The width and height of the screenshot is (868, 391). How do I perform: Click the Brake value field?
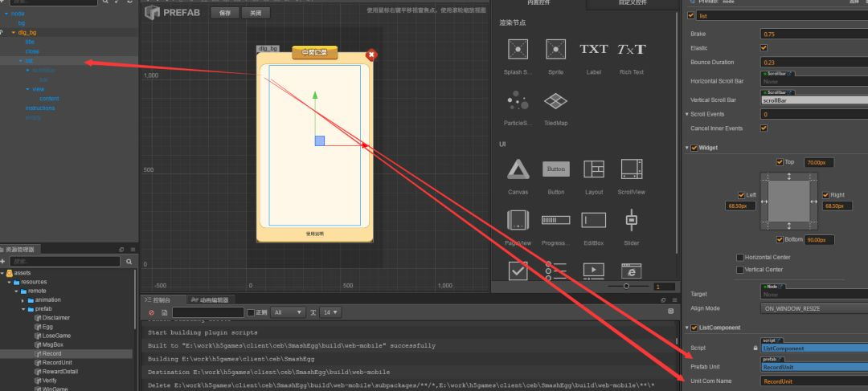[x=814, y=35]
